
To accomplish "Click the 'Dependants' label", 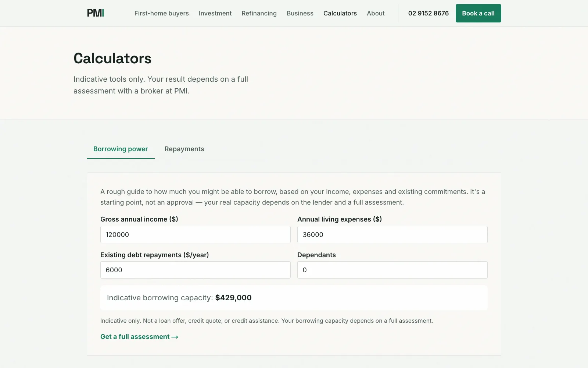I will [x=316, y=255].
